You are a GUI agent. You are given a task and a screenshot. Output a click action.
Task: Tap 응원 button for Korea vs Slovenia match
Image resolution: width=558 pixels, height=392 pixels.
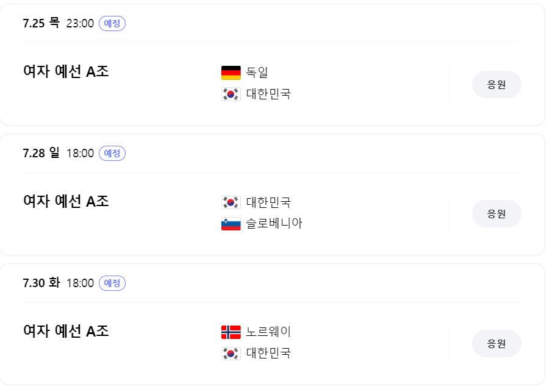(496, 214)
